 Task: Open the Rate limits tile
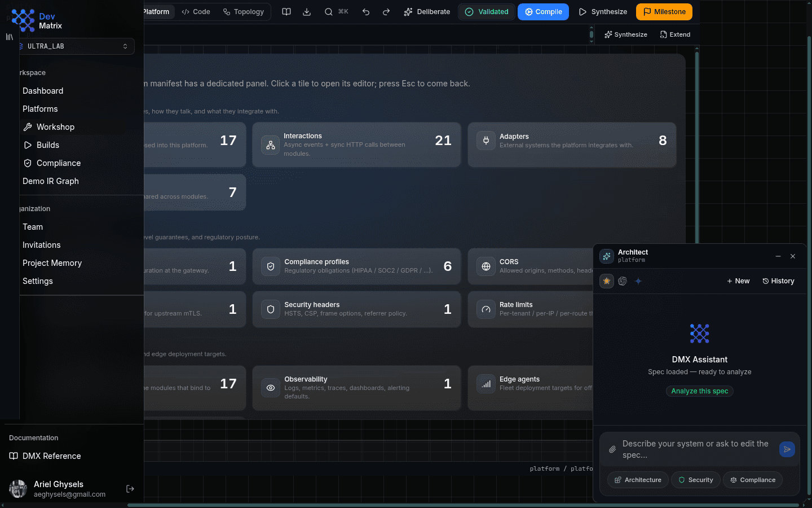click(x=530, y=309)
